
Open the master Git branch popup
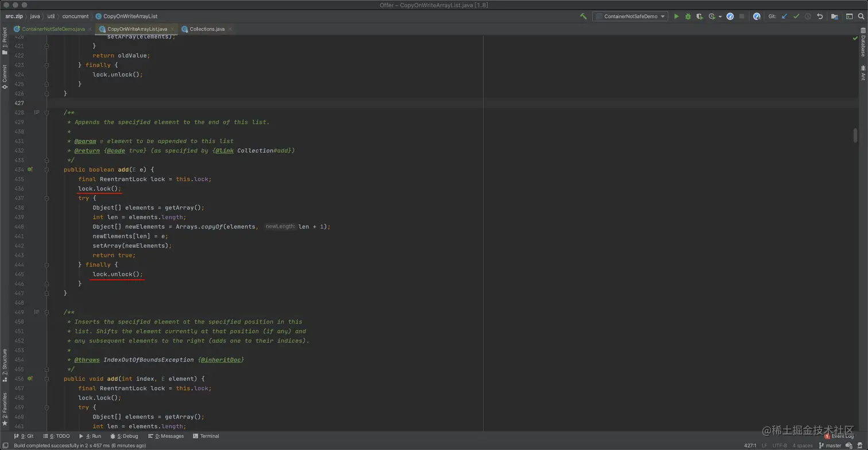[830, 445]
